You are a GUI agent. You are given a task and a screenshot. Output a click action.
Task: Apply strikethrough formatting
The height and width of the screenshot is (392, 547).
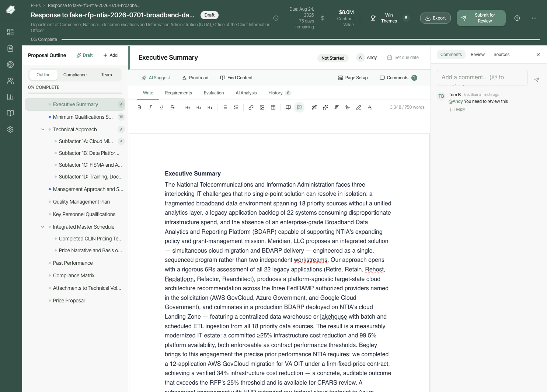click(x=173, y=107)
